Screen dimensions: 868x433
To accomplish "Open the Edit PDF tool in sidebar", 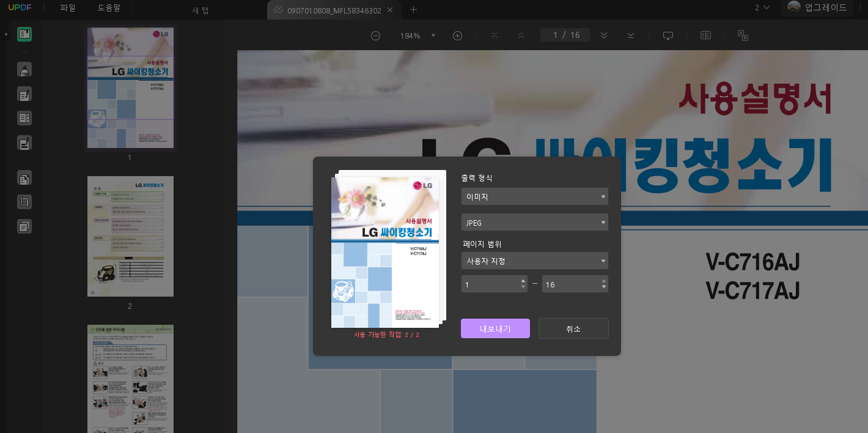I will pyautogui.click(x=24, y=94).
